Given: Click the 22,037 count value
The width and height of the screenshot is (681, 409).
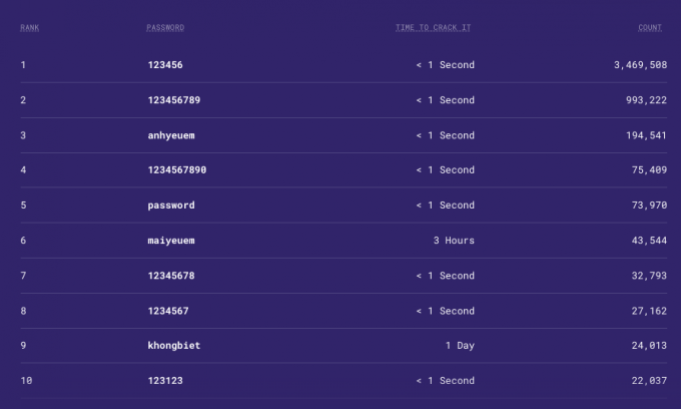Looking at the screenshot, I should pos(649,381).
